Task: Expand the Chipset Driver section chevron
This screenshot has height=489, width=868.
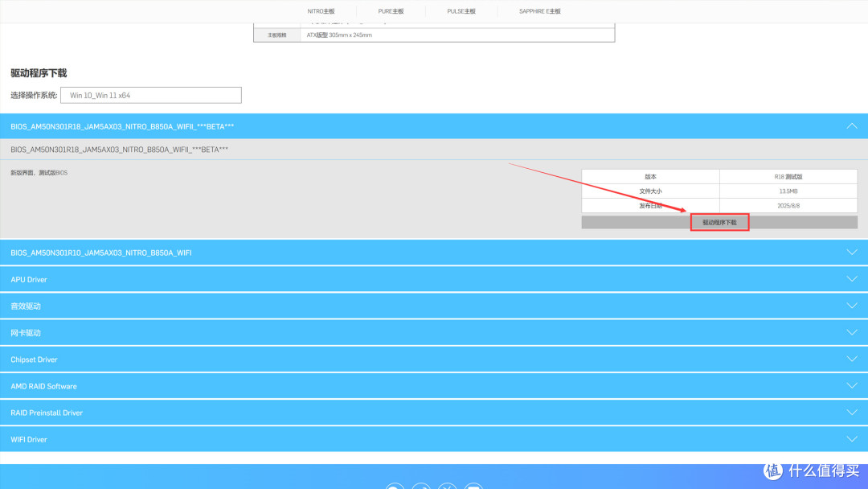Action: pyautogui.click(x=851, y=359)
